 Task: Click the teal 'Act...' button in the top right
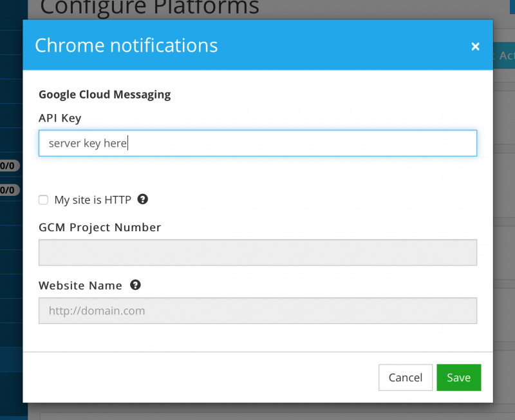506,56
